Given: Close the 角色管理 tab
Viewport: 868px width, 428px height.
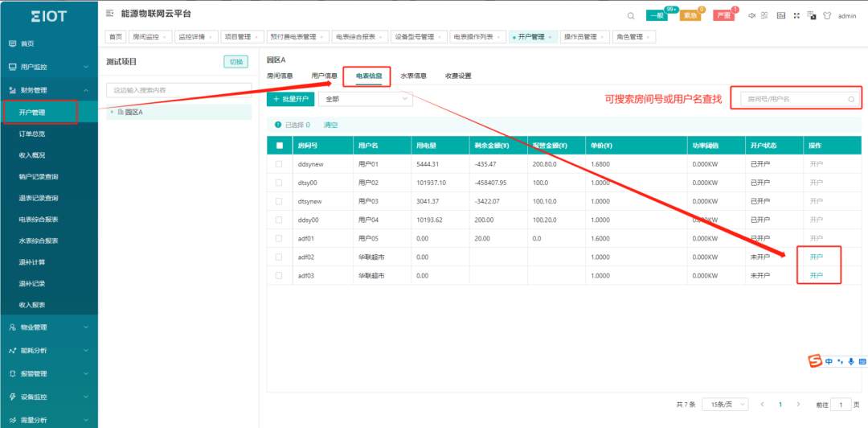Looking at the screenshot, I should tap(649, 37).
